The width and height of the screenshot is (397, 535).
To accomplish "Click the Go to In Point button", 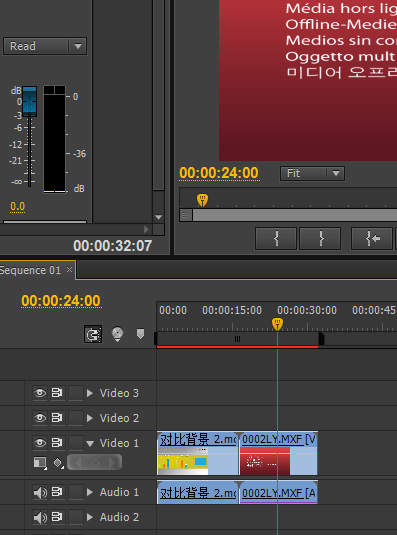I will pyautogui.click(x=372, y=238).
